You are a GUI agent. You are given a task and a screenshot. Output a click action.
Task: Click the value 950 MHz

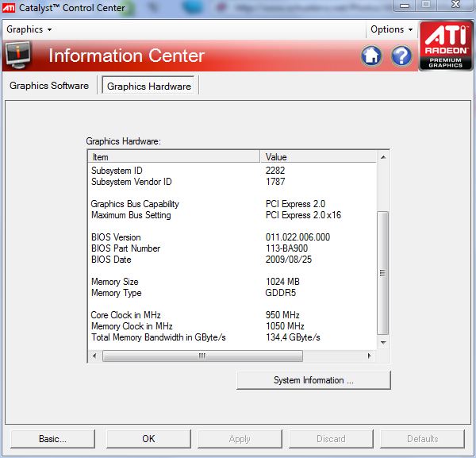[x=282, y=315]
